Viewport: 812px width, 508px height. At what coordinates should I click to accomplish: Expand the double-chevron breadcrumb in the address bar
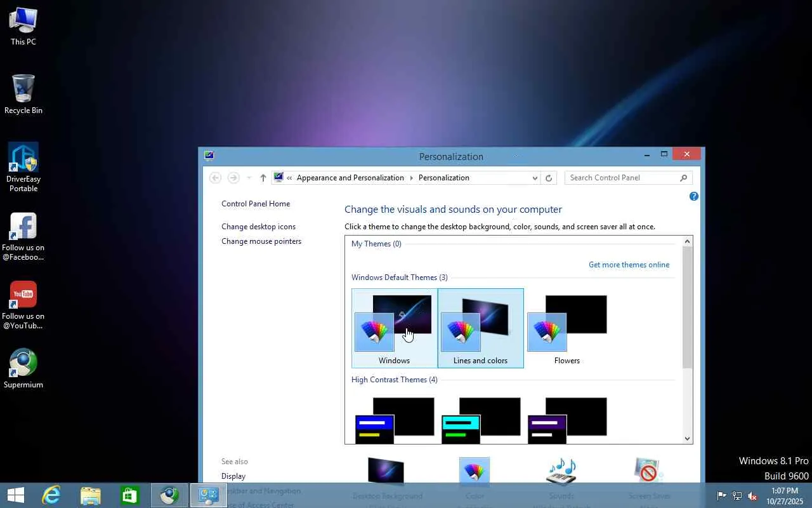(290, 178)
